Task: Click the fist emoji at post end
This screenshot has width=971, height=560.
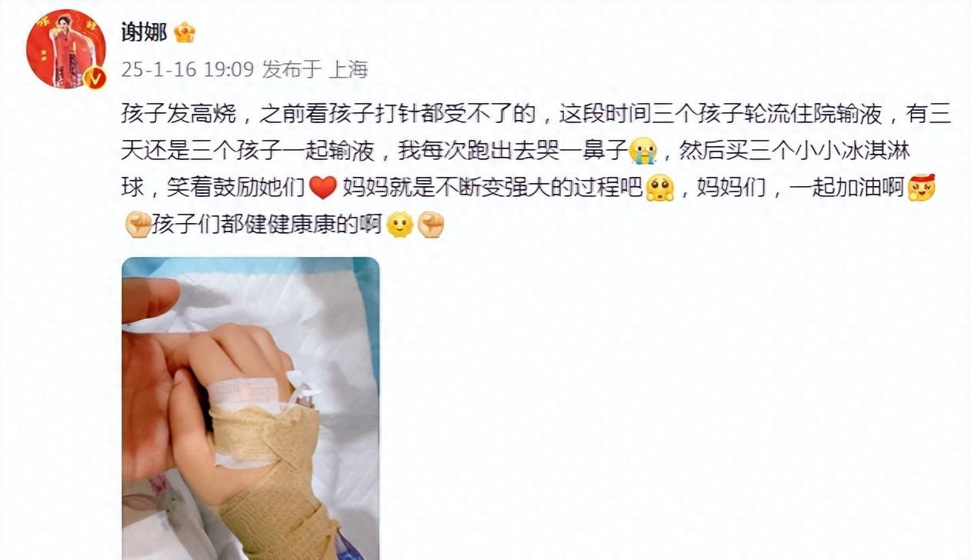Action: (431, 225)
